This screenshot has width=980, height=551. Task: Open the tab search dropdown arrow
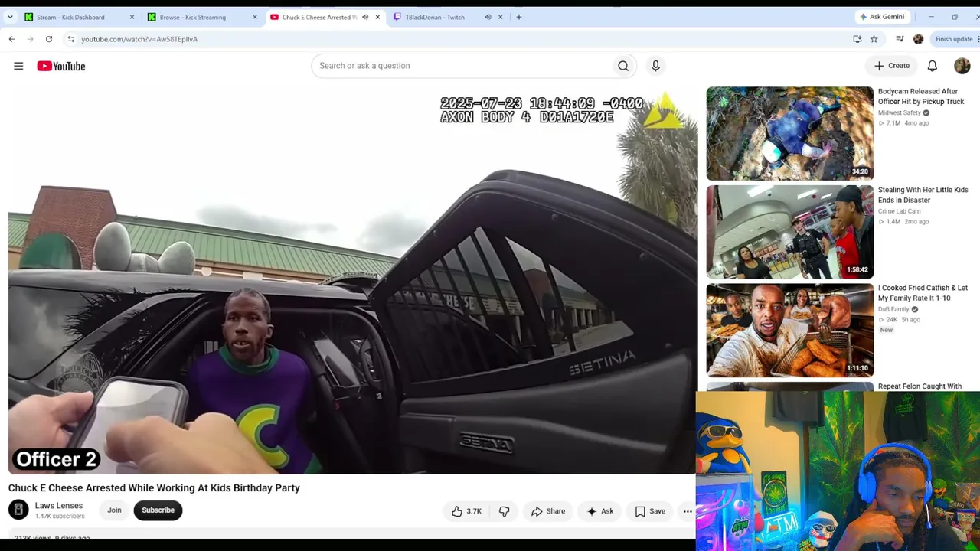click(x=10, y=17)
